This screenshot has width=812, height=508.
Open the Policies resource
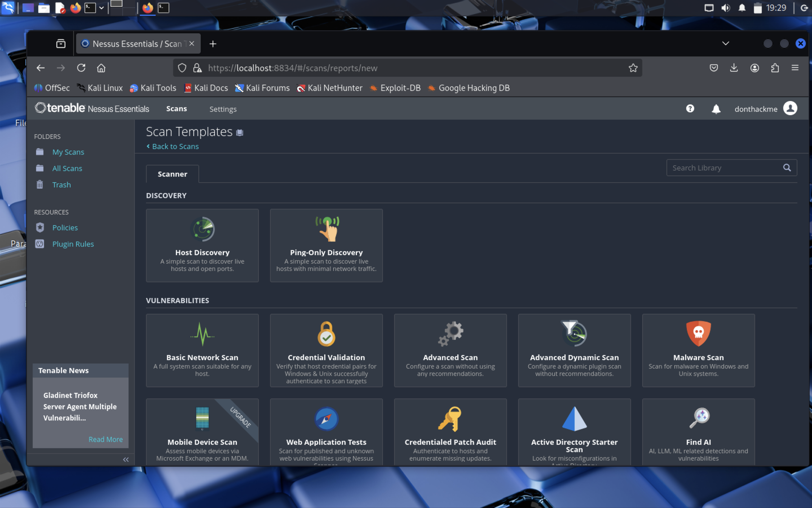pyautogui.click(x=65, y=227)
